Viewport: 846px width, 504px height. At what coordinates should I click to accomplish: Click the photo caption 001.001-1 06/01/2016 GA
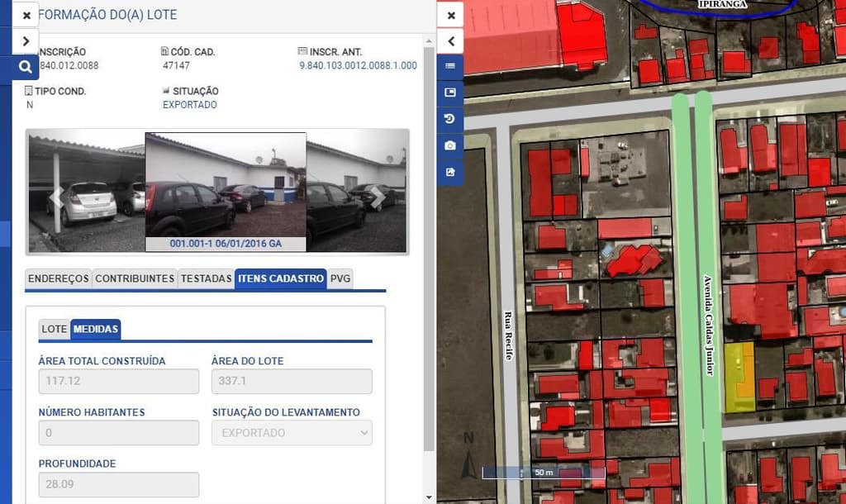click(226, 244)
